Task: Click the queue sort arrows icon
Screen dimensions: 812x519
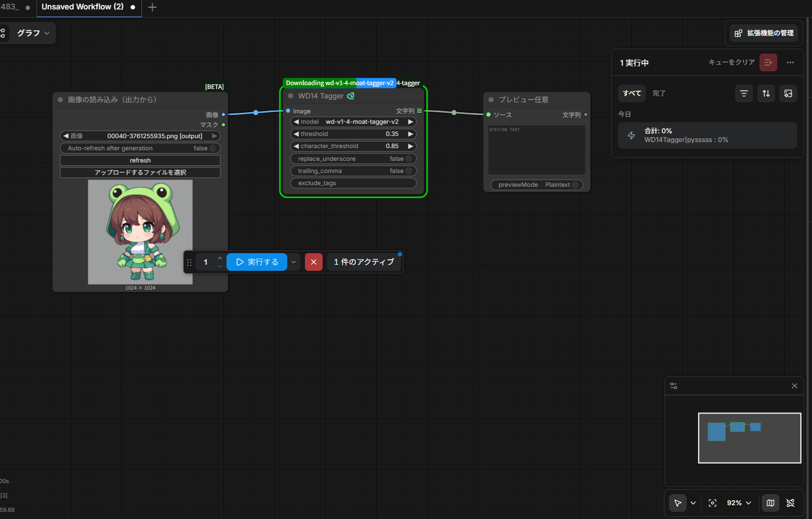Action: (x=766, y=93)
